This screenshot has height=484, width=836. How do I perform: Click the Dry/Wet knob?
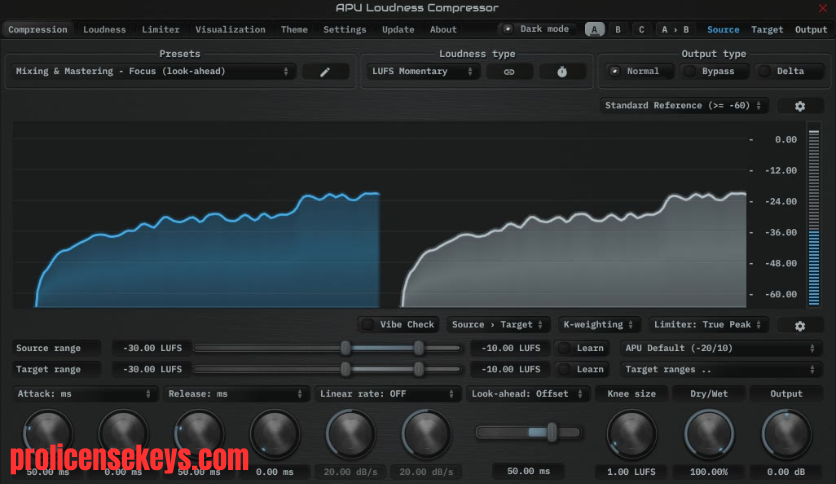click(x=709, y=434)
